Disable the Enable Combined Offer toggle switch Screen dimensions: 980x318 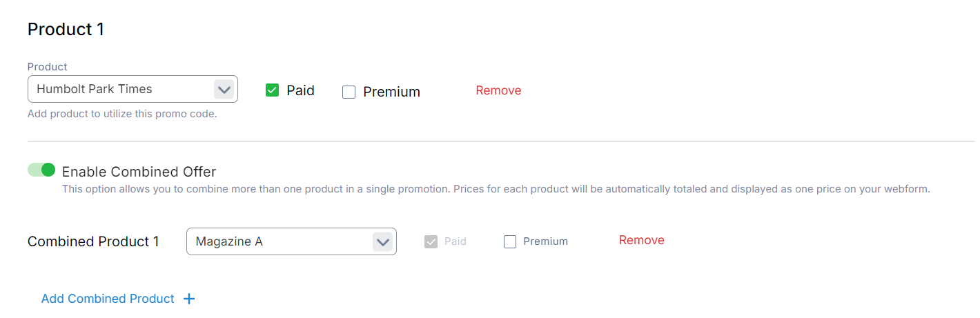[x=41, y=170]
